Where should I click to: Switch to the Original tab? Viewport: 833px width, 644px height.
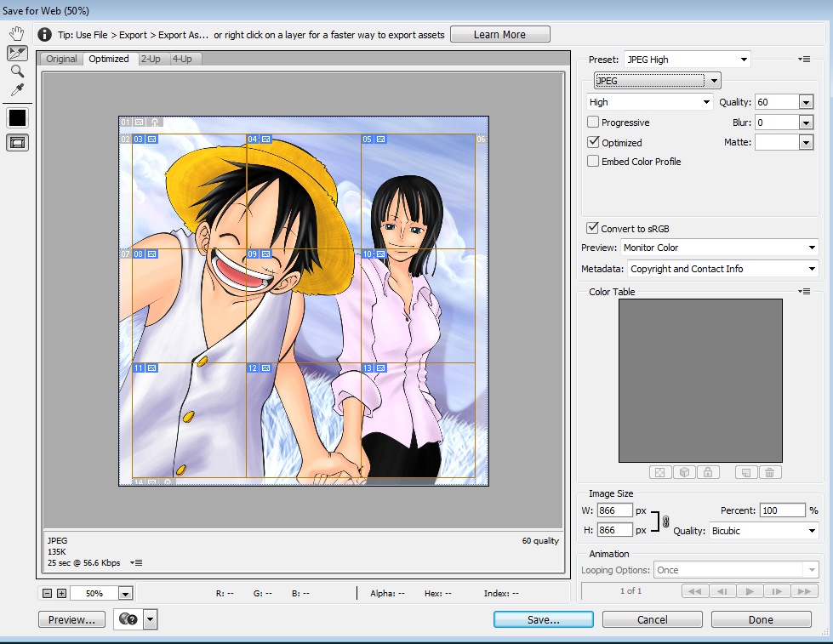61,59
